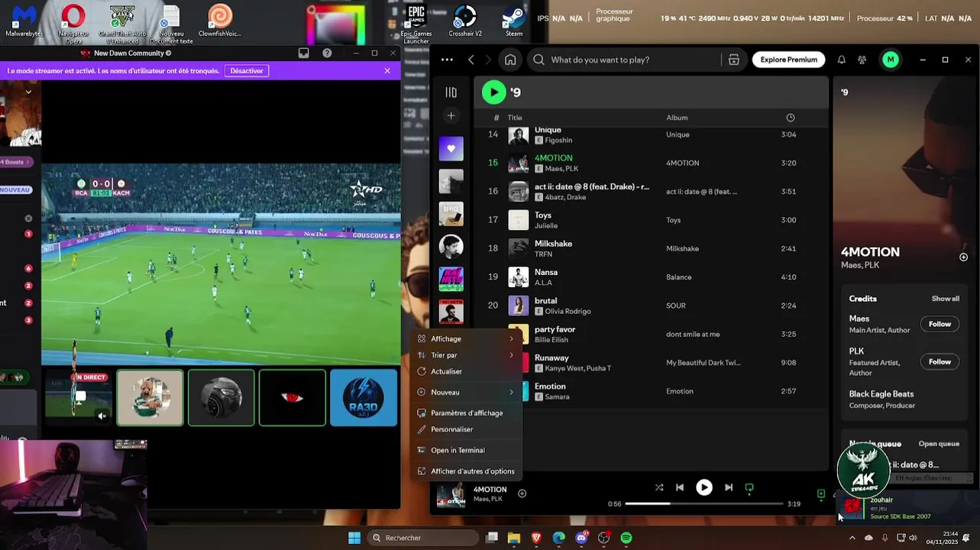Open Discord help question mark icon

[x=327, y=53]
